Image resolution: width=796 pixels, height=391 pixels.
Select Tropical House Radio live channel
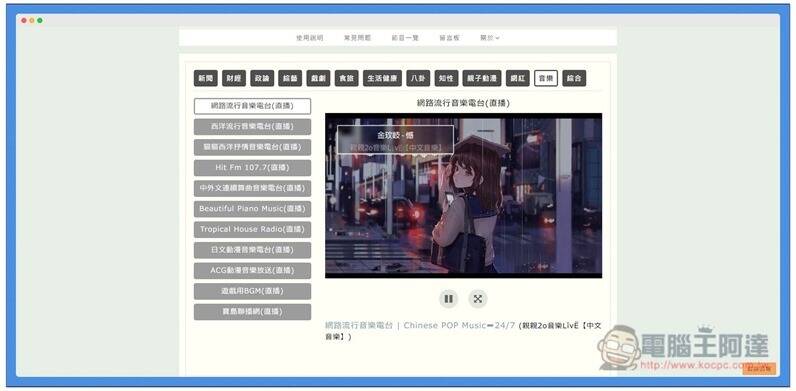tap(252, 230)
